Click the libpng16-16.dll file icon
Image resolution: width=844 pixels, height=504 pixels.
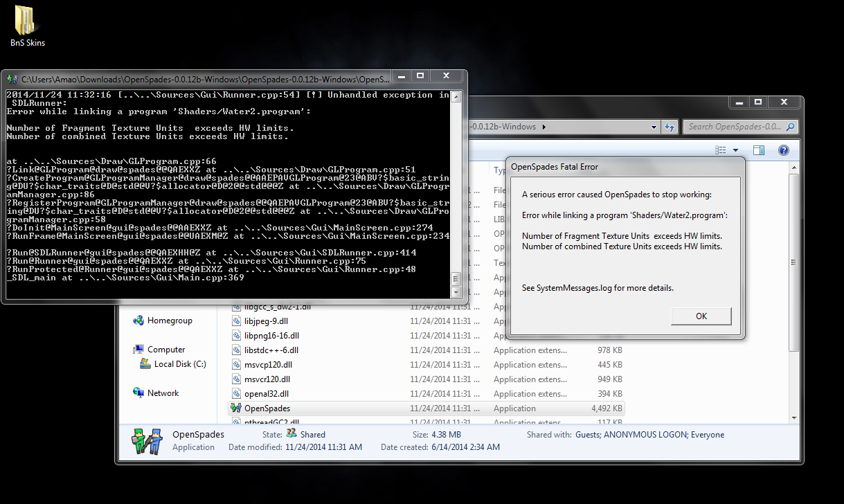pos(237,336)
